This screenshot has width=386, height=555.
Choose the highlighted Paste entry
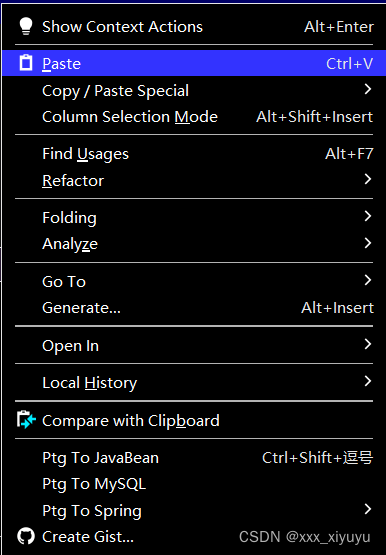tap(194, 63)
